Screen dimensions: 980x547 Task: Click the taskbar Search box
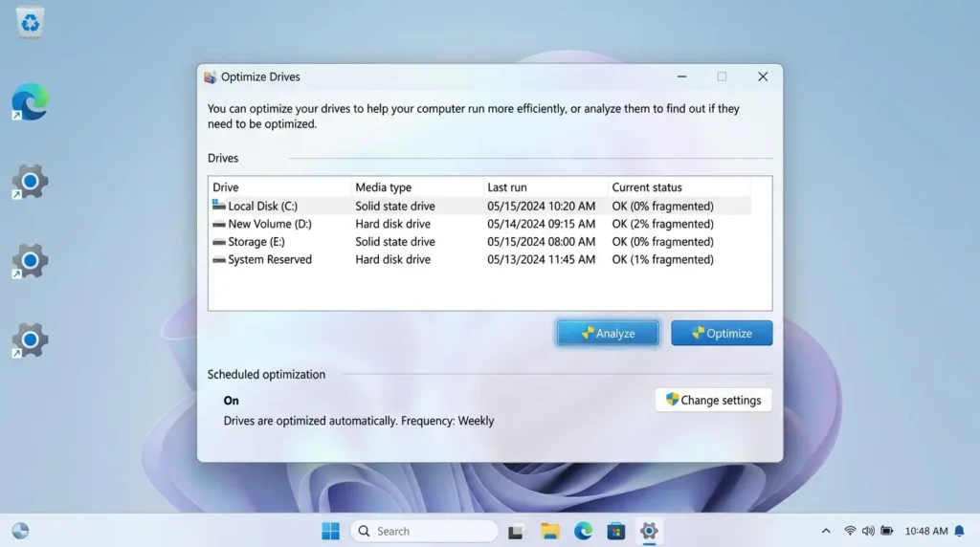coord(424,531)
